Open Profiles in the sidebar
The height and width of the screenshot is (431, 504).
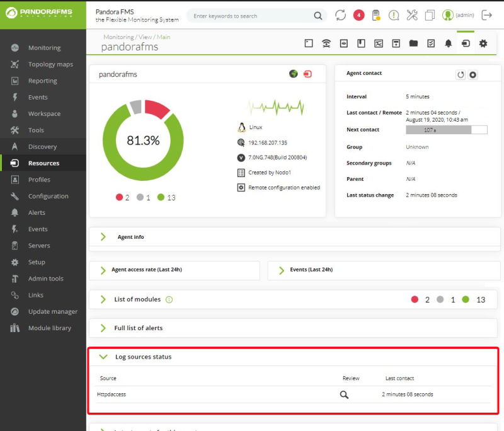(43, 180)
